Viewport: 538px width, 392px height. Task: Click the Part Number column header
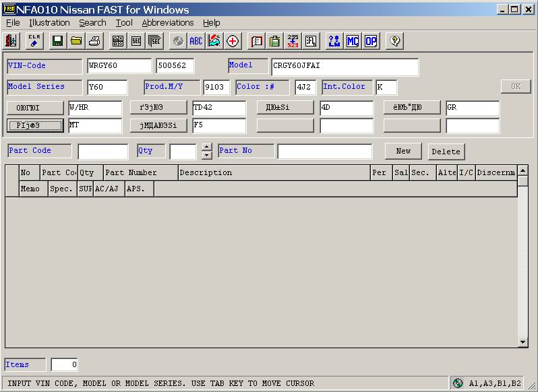[x=141, y=172]
